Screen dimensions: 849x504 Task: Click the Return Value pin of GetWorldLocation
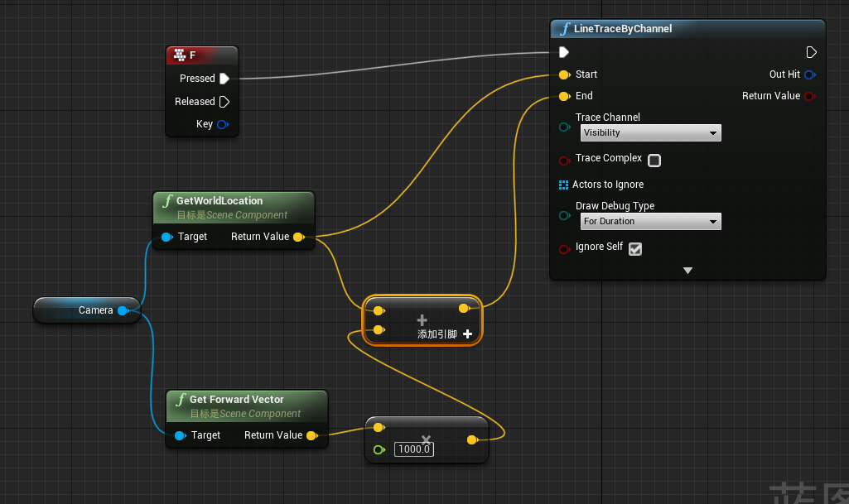300,236
